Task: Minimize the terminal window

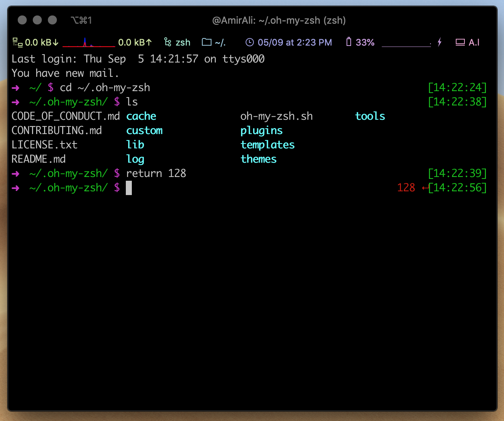Action: click(x=37, y=20)
